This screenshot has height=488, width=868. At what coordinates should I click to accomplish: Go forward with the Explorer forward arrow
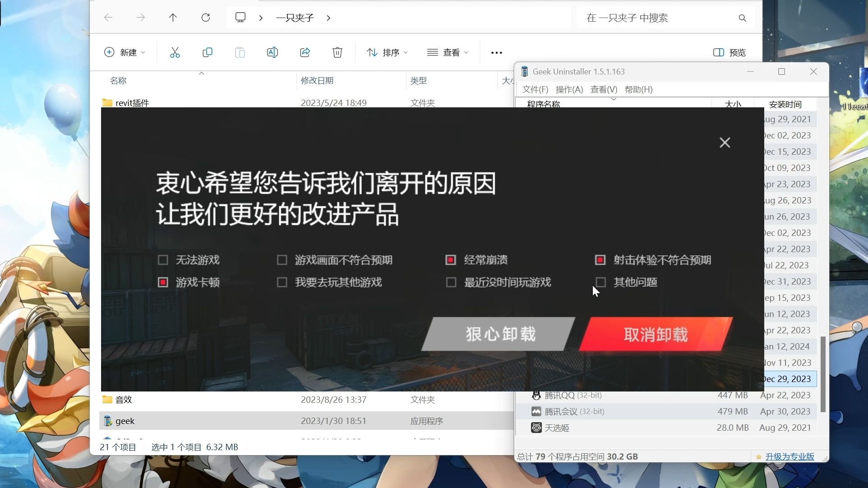(141, 18)
